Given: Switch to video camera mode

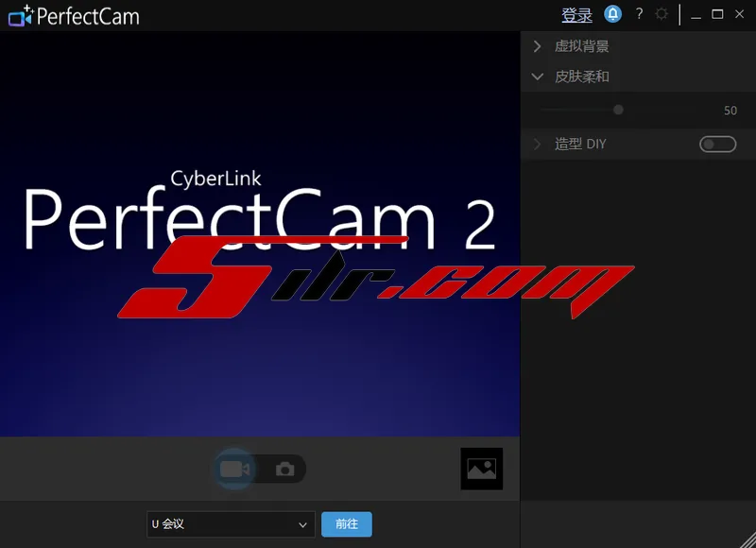Looking at the screenshot, I should (x=234, y=469).
